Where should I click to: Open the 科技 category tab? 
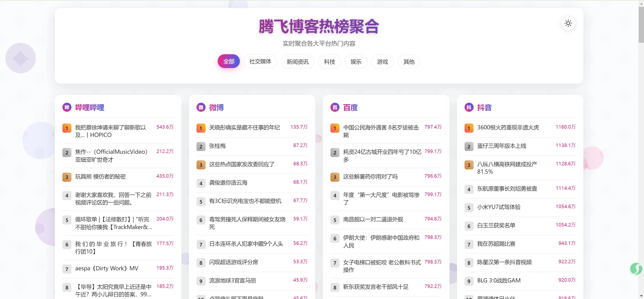pos(329,61)
